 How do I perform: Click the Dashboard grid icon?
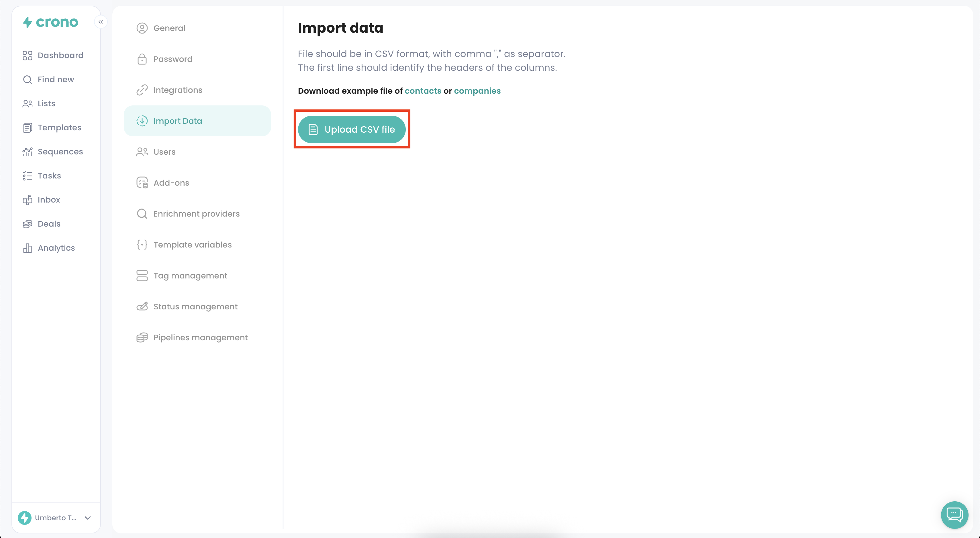pos(28,56)
